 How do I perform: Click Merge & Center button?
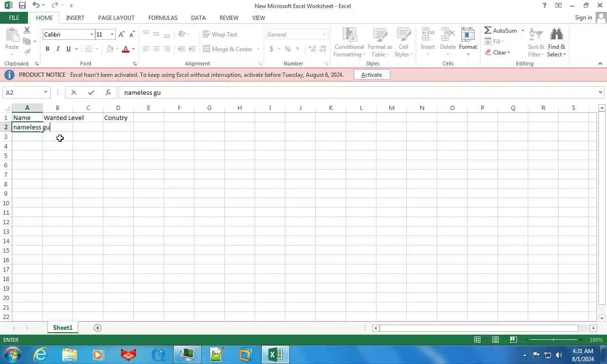[x=228, y=49]
